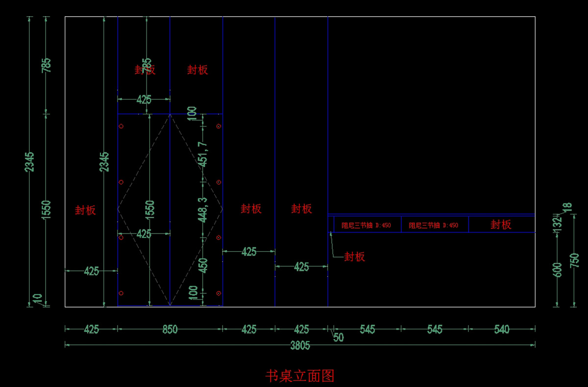The width and height of the screenshot is (588, 387).
Task: Click the 书桌立面图 drawing title text
Action: 300,376
